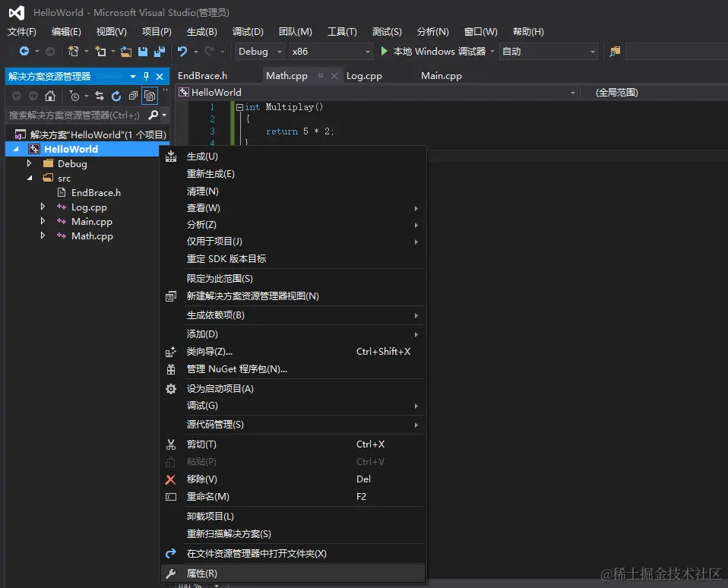Pin the Solution Explorer panel

[146, 76]
